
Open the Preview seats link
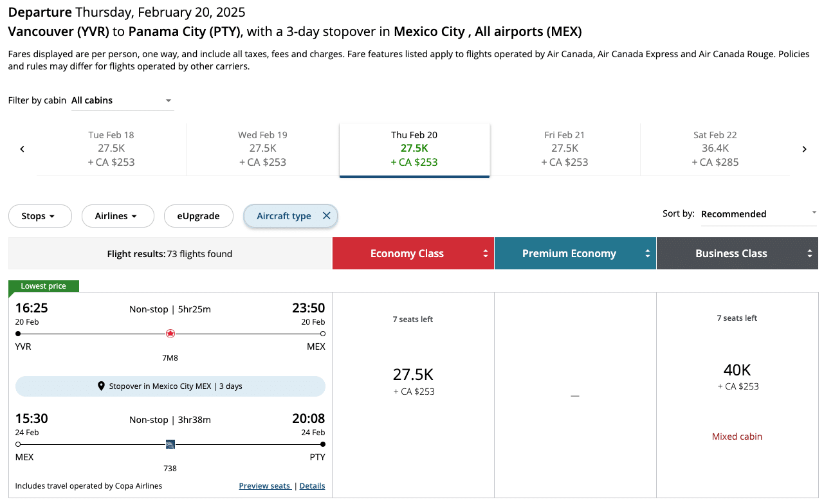point(264,486)
